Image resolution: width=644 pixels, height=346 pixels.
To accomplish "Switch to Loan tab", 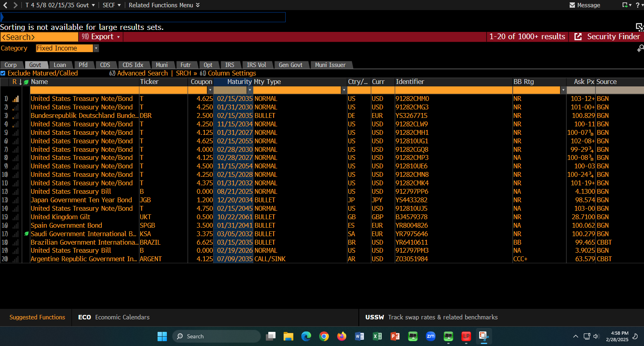I will click(x=60, y=65).
